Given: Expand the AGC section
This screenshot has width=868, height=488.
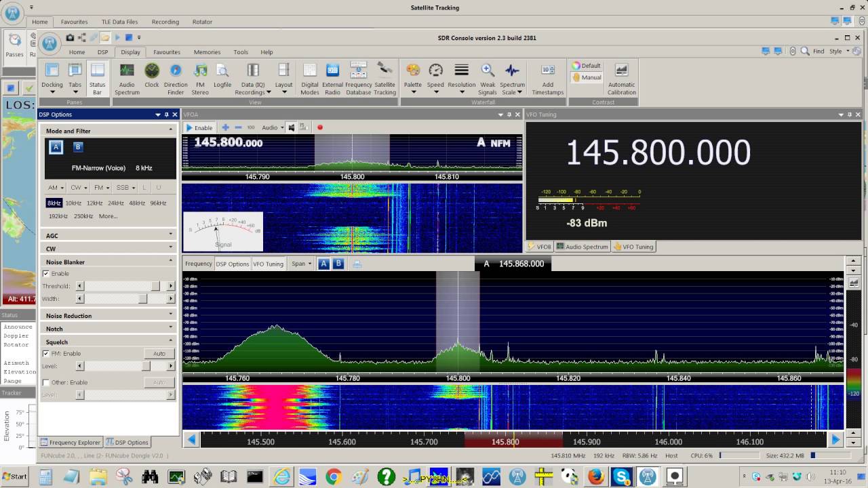Looking at the screenshot, I should pyautogui.click(x=108, y=236).
